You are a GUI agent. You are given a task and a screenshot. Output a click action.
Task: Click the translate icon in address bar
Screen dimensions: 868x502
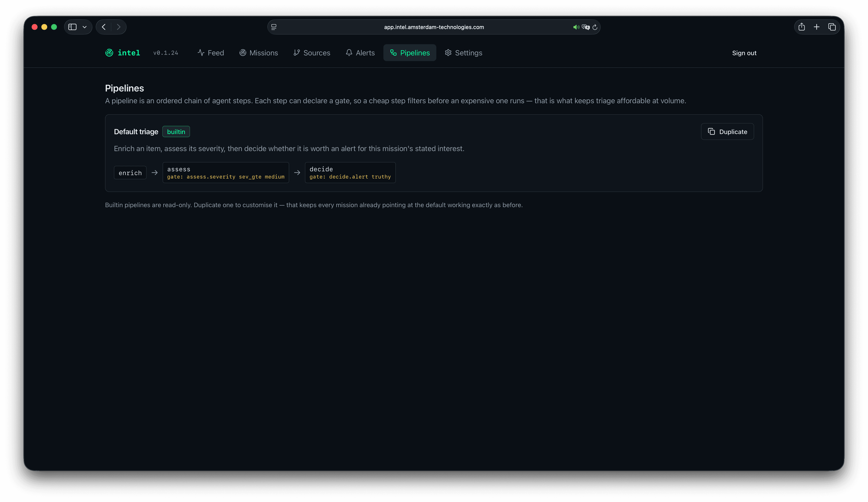pyautogui.click(x=585, y=27)
